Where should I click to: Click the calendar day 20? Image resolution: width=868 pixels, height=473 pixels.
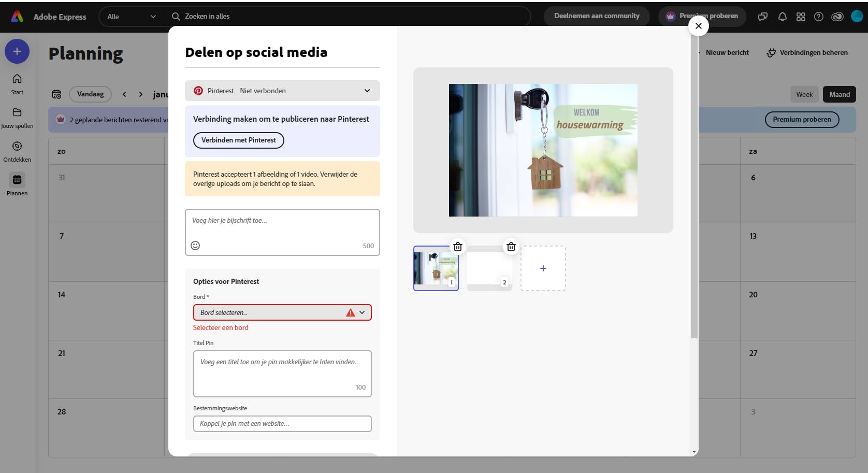753,295
